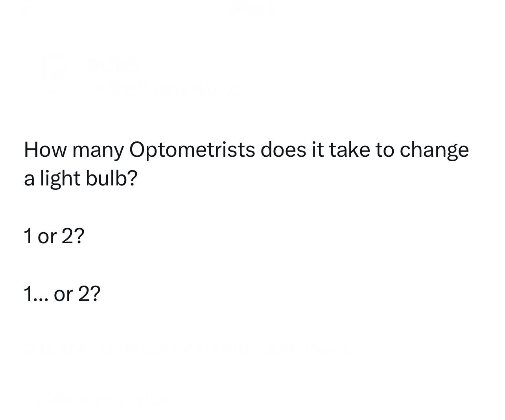Click the words "How many" in the post
The image size is (505, 420).
click(x=74, y=150)
